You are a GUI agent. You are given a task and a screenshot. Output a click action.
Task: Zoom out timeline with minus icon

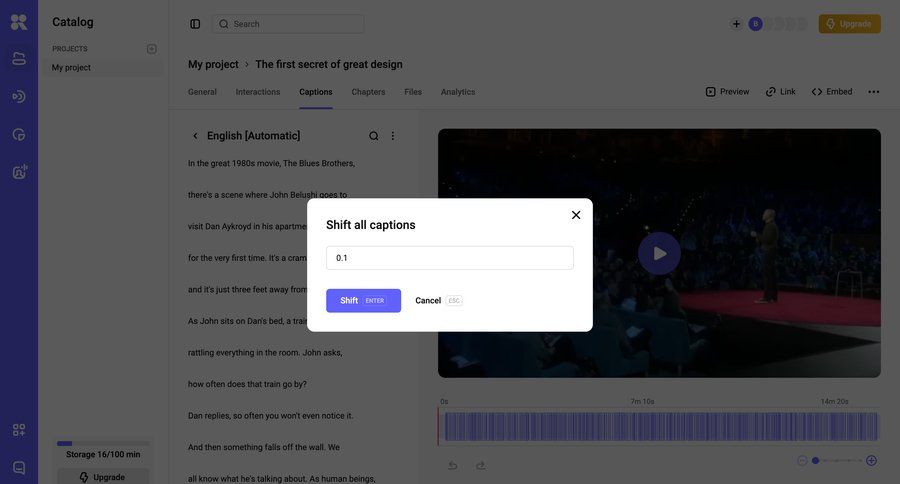[x=802, y=460]
